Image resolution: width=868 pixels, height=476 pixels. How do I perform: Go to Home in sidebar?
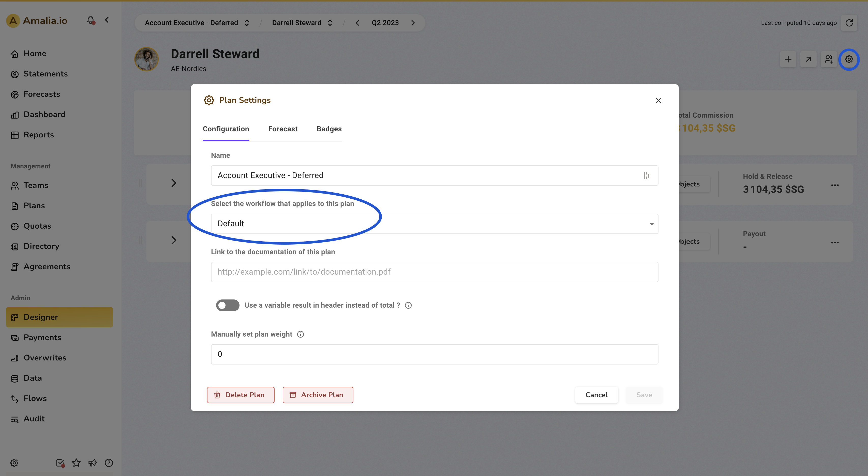coord(59,54)
